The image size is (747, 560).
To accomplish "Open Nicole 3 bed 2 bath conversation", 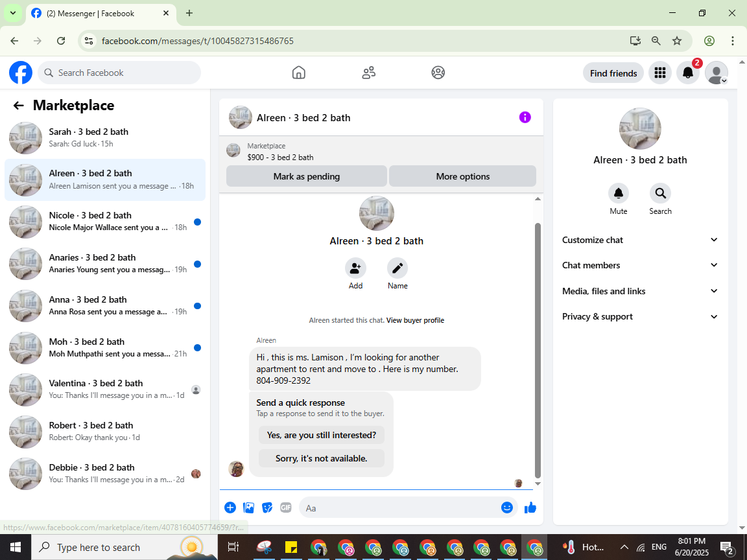I will pos(105,222).
